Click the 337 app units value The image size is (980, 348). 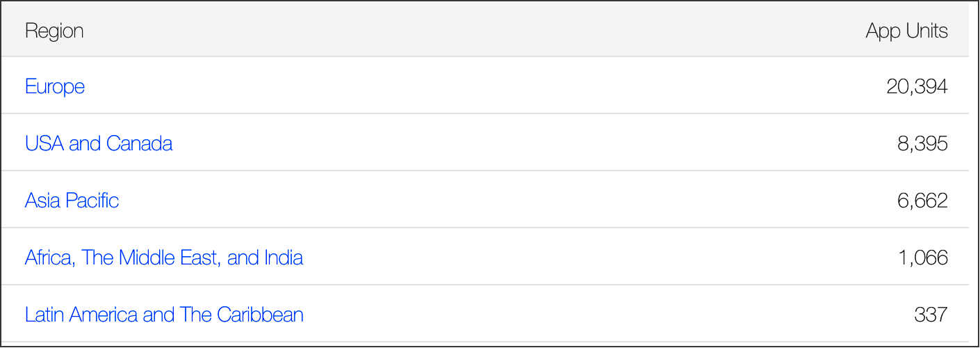931,315
